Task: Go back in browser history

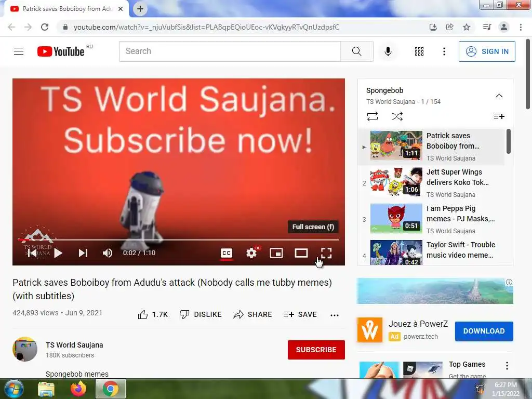Action: tap(11, 27)
